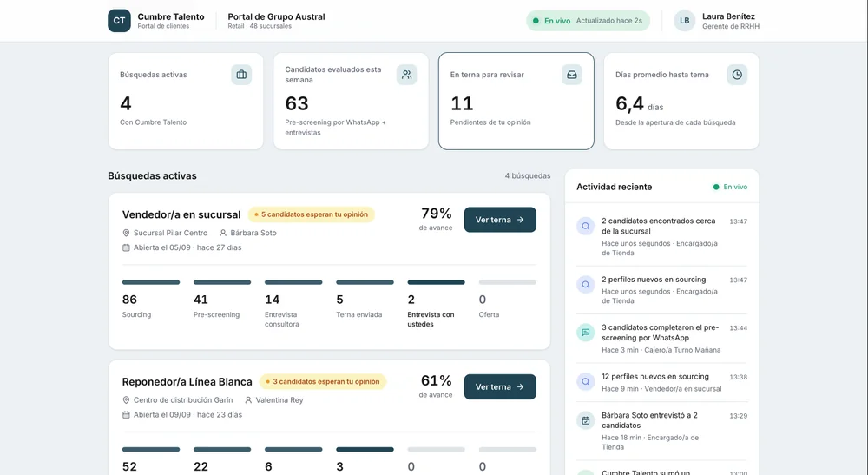This screenshot has width=868, height=475.
Task: Open activity 12 perfiles nuevos en sourcing
Action: [662, 382]
